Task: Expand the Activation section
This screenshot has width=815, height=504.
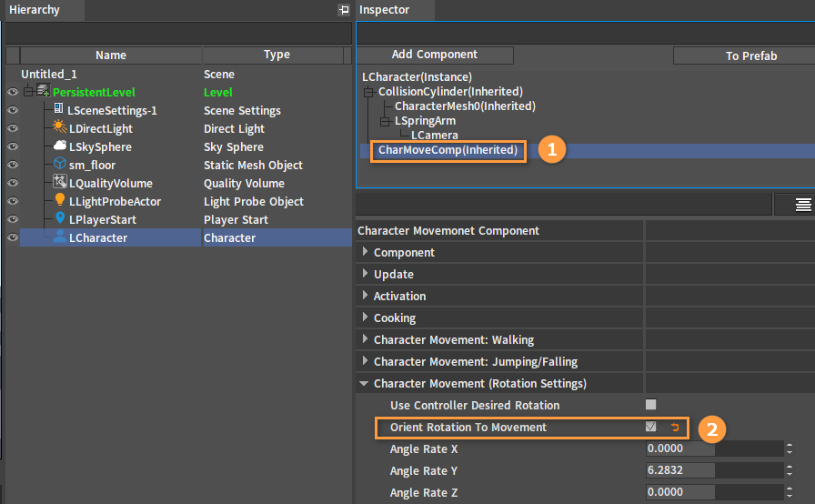Action: (365, 295)
